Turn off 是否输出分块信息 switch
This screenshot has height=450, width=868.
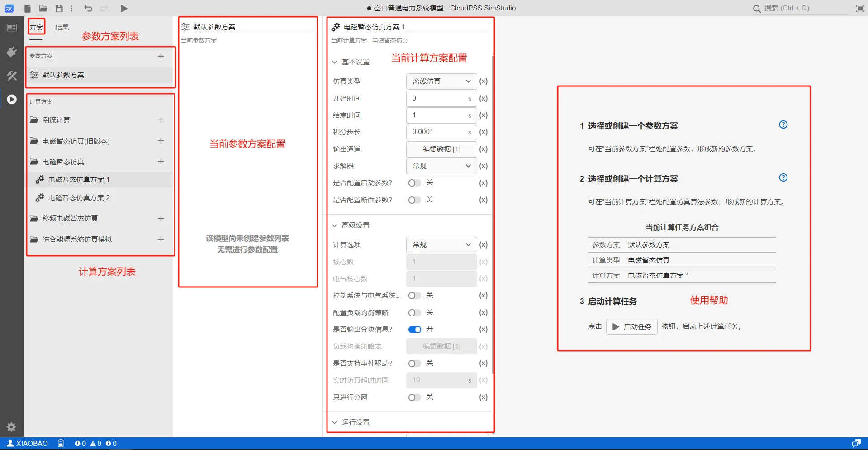click(x=414, y=330)
